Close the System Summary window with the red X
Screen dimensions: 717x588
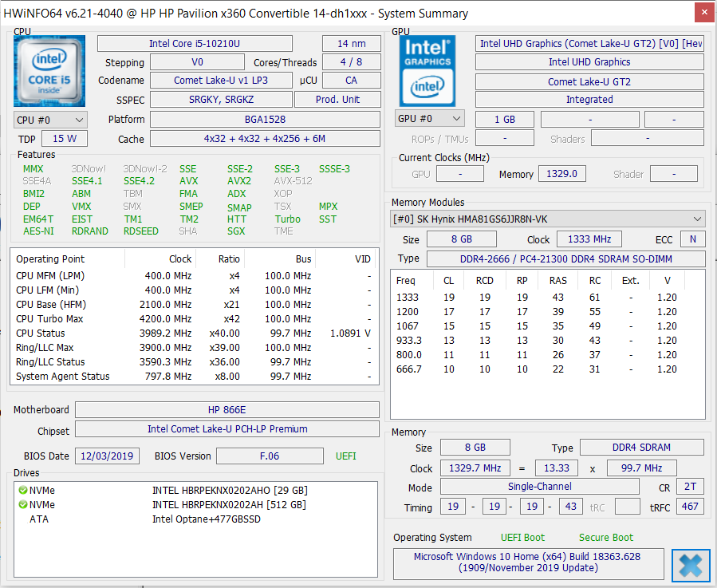click(x=704, y=13)
